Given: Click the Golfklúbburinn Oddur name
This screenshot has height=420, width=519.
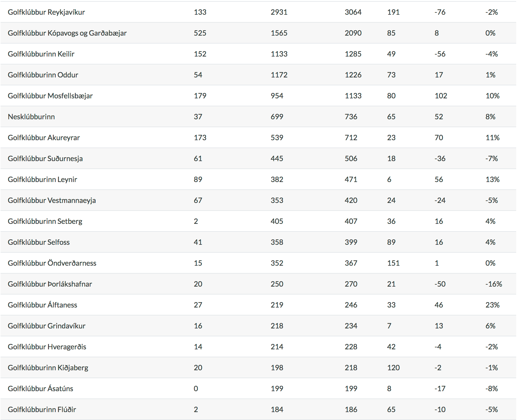Looking at the screenshot, I should (43, 75).
